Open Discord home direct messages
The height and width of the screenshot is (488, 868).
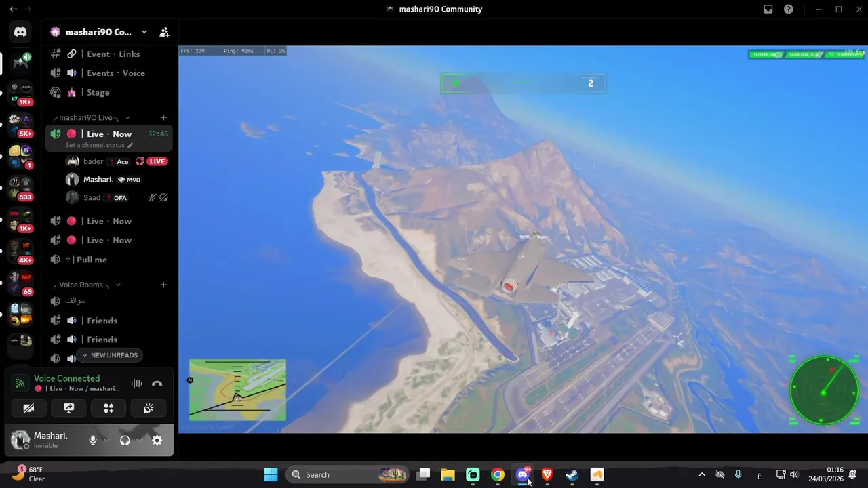coord(20,32)
